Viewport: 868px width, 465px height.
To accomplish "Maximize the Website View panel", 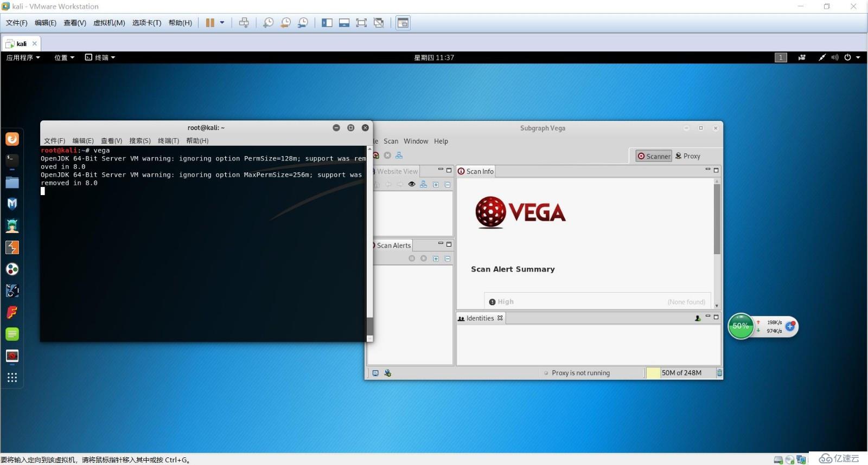I will tap(449, 170).
